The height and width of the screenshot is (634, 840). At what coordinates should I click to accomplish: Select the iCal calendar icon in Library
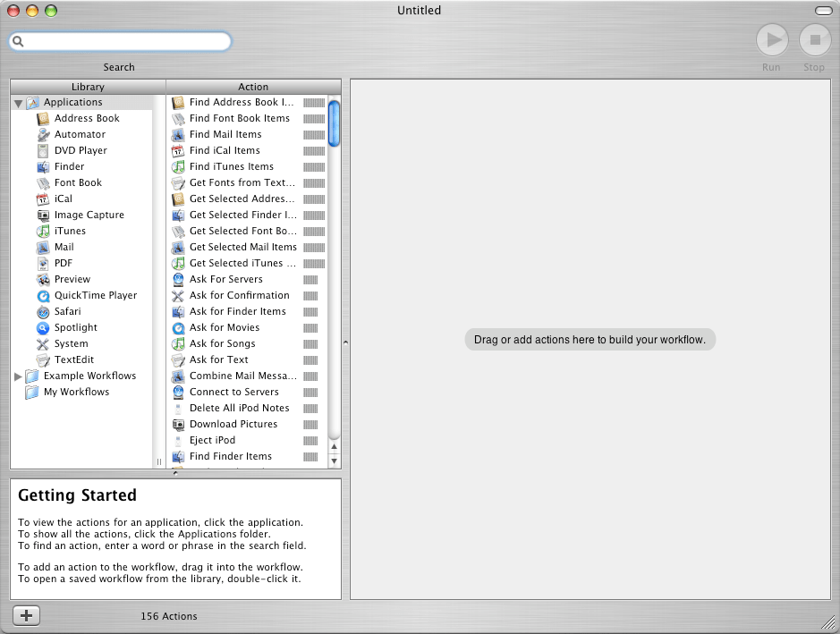pos(43,199)
